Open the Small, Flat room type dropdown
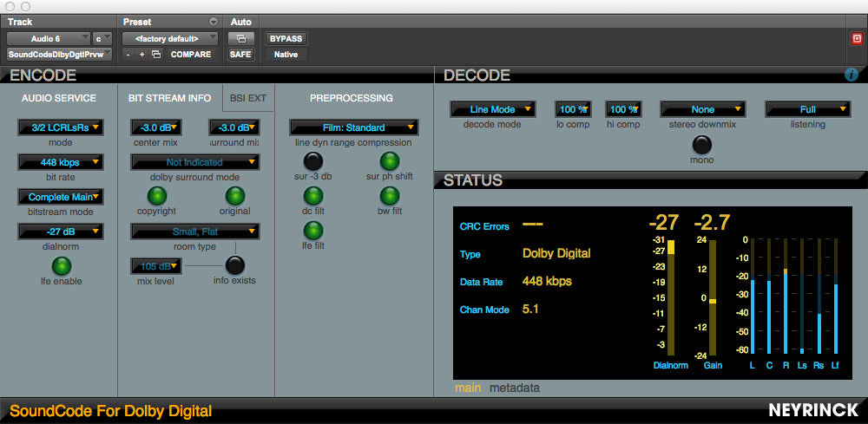The height and width of the screenshot is (424, 868). click(194, 231)
